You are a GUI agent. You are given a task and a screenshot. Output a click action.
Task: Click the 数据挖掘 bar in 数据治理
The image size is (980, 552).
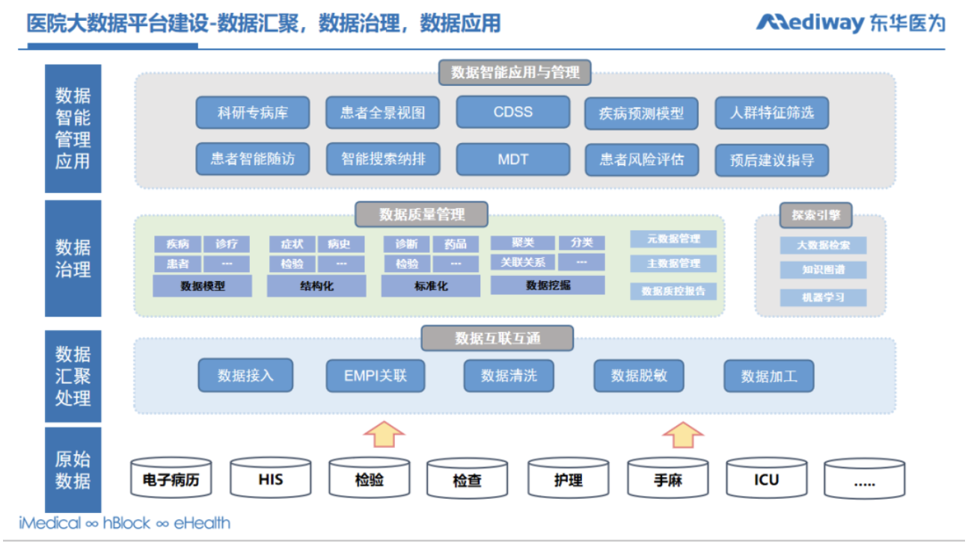[x=548, y=285]
